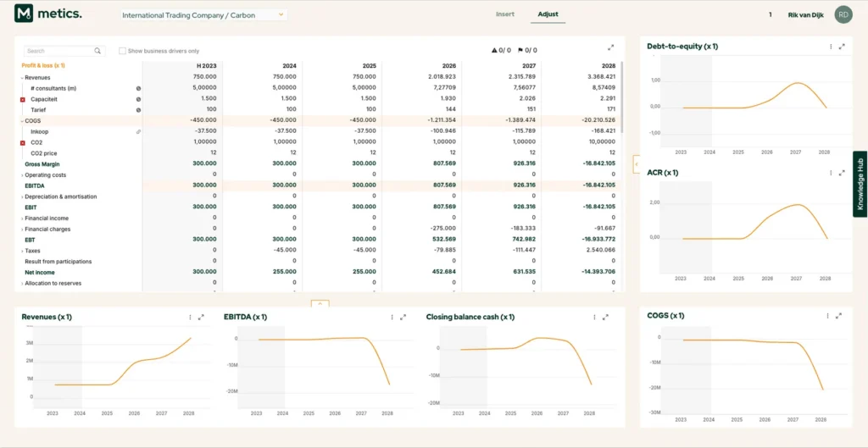Select the Gross Margin row label
This screenshot has height=448, width=868.
click(x=42, y=164)
